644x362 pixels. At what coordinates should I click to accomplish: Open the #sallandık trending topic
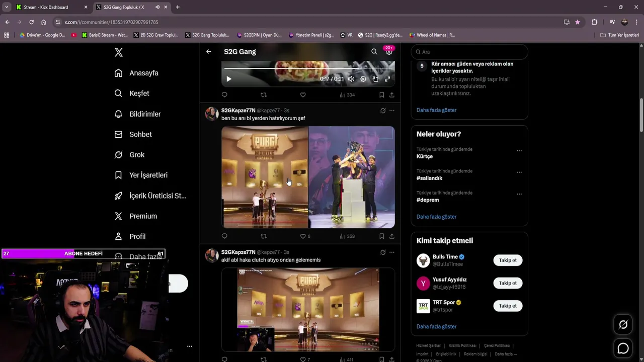tap(429, 178)
